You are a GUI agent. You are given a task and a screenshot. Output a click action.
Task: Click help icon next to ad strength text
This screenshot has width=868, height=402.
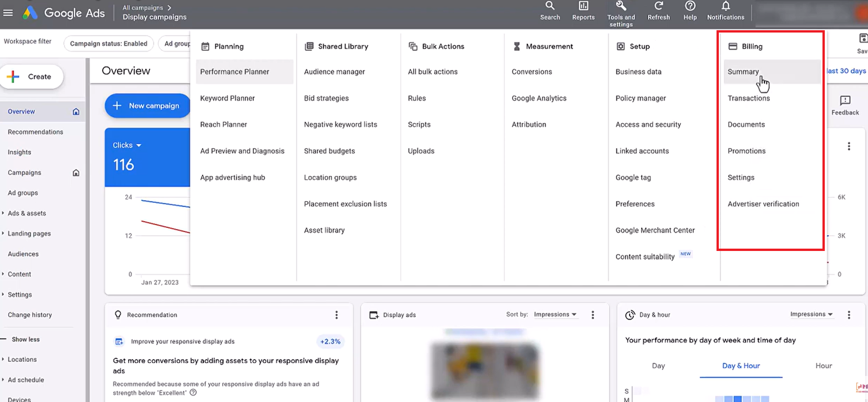pyautogui.click(x=193, y=393)
